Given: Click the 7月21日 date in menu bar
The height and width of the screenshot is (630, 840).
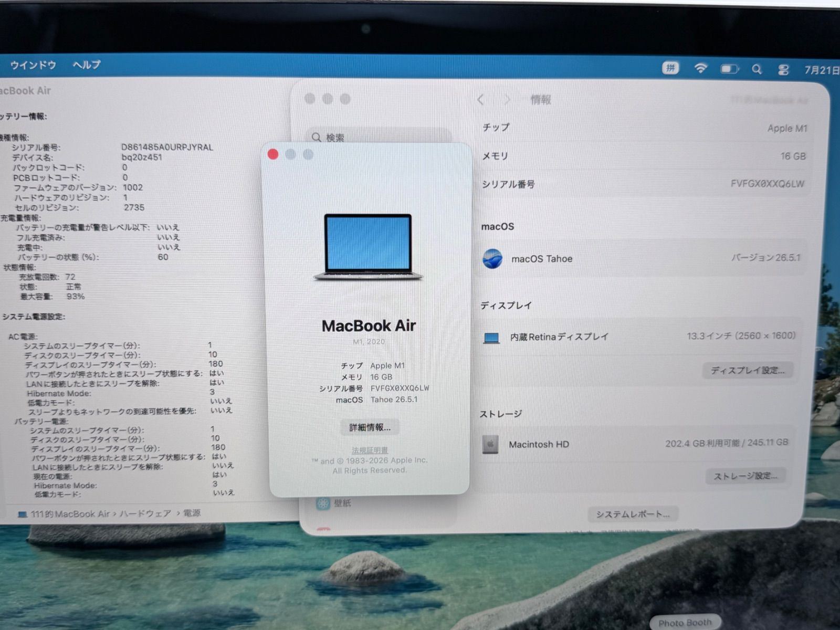Looking at the screenshot, I should pos(821,70).
